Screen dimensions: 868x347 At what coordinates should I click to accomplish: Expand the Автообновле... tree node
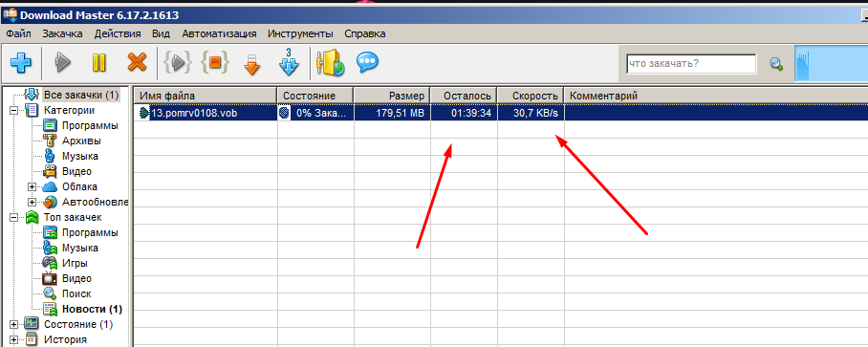click(33, 202)
